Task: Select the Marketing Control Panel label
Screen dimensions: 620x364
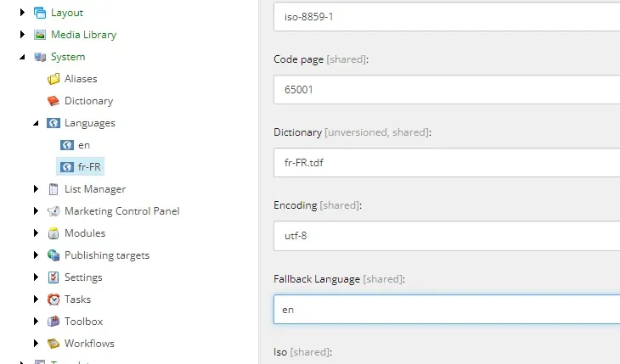Action: (122, 211)
